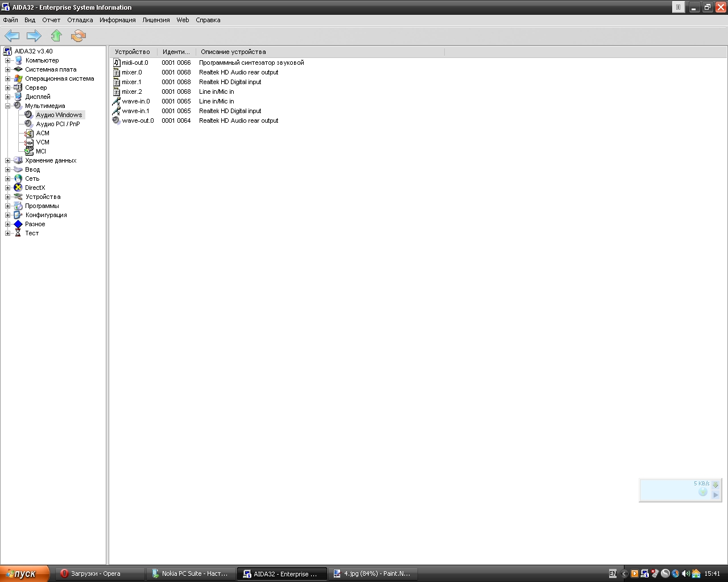Viewport: 728px width, 582px height.
Task: Refresh data with the orange arrows icon
Action: pos(78,36)
